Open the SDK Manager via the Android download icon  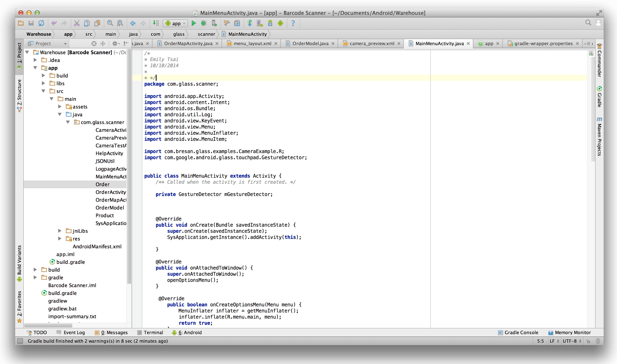pyautogui.click(x=270, y=23)
